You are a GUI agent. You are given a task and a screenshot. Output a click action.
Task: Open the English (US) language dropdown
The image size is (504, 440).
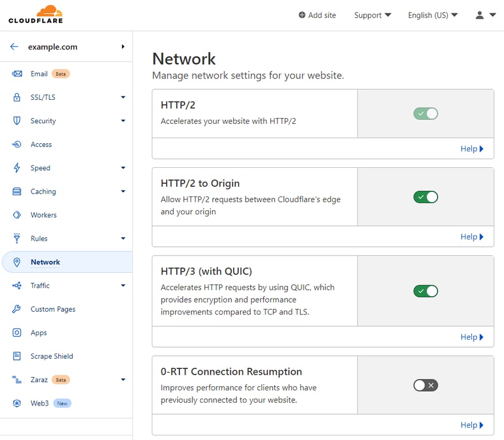(432, 15)
